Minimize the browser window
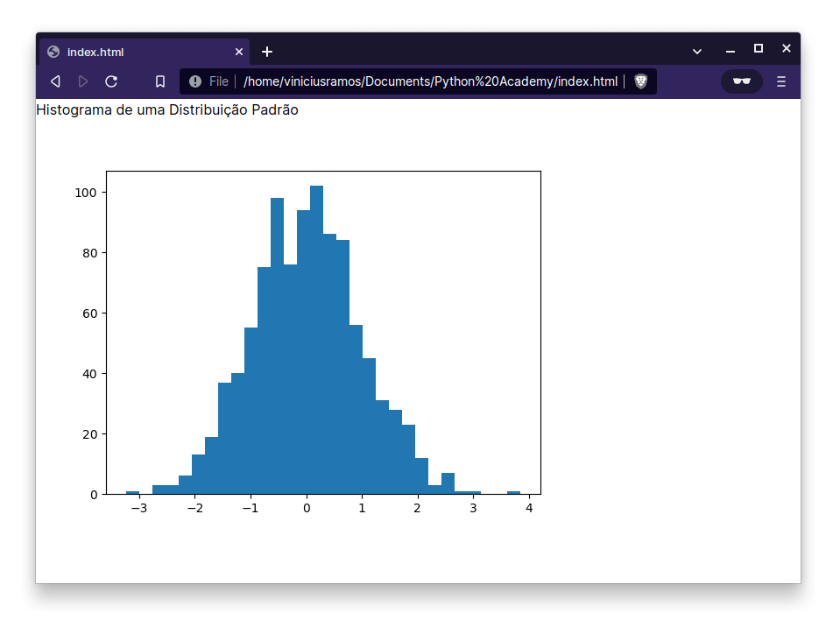Image resolution: width=840 pixels, height=627 pixels. coord(731,52)
